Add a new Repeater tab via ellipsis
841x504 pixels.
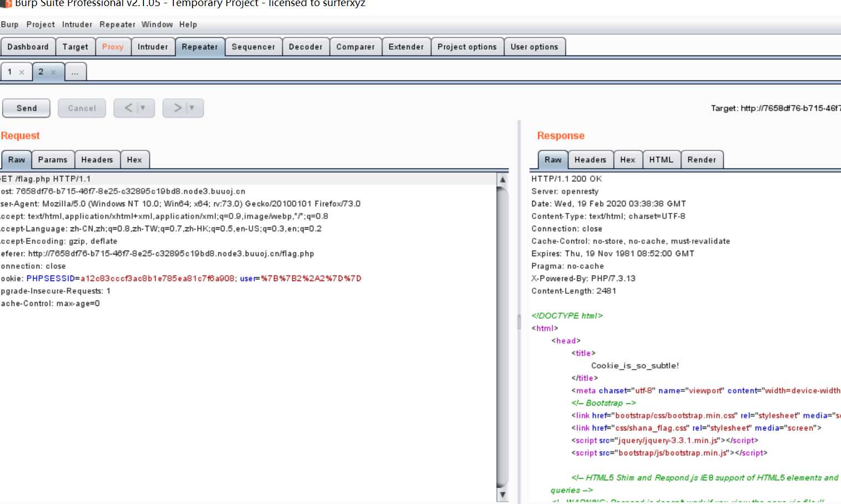75,72
